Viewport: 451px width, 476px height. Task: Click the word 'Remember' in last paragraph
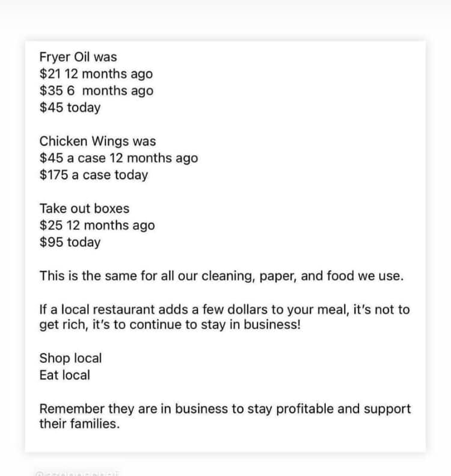tap(72, 409)
